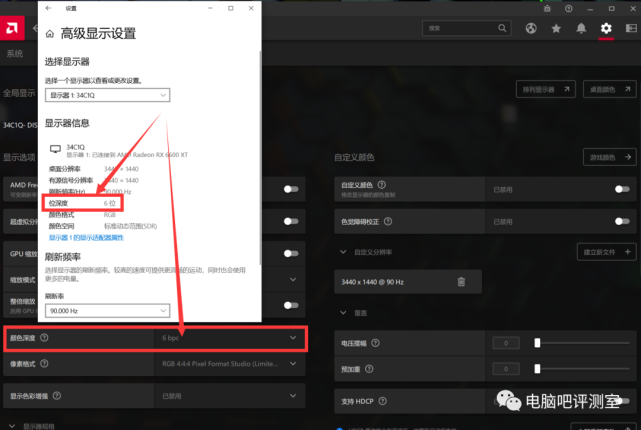Enable the 自定义颜色 switch

coord(622,189)
